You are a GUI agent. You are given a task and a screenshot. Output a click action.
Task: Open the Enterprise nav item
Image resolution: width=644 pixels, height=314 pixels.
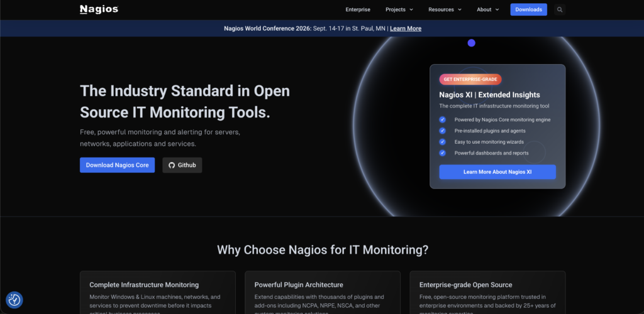[x=358, y=9]
